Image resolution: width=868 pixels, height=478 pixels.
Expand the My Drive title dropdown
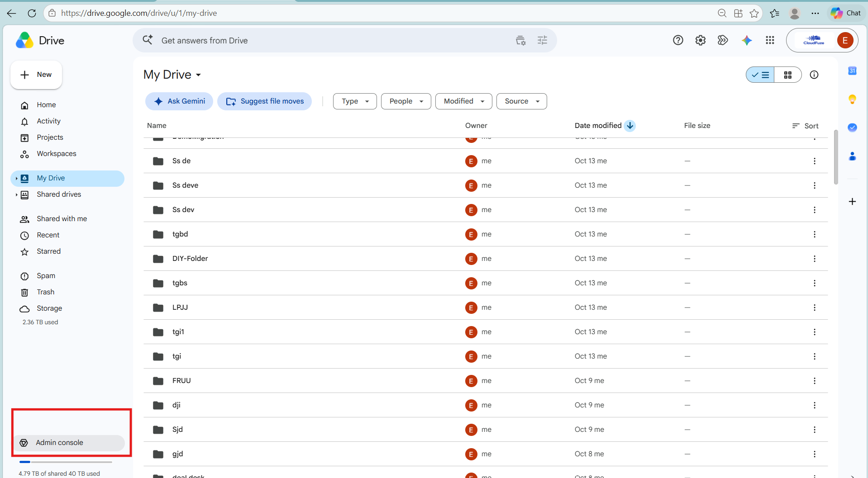point(198,75)
